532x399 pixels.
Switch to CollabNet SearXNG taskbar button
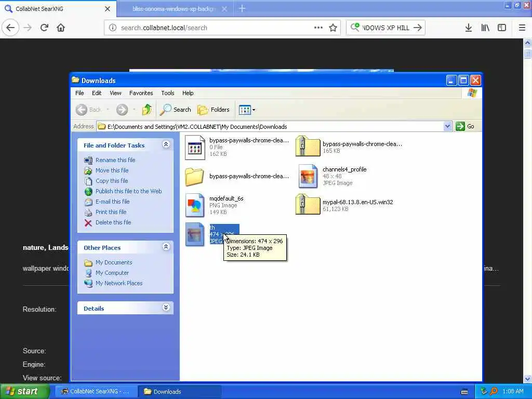[x=96, y=392]
